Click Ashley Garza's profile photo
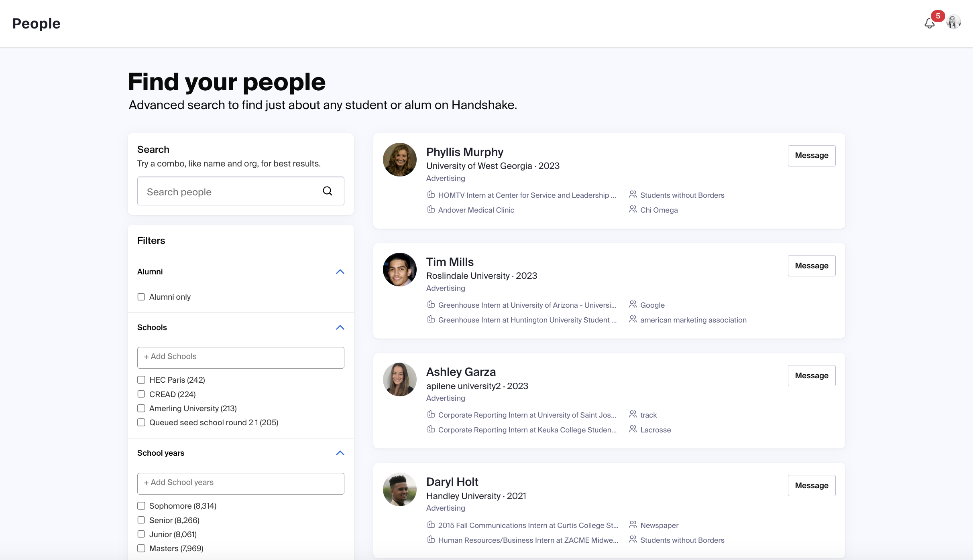This screenshot has width=973, height=560. (399, 379)
